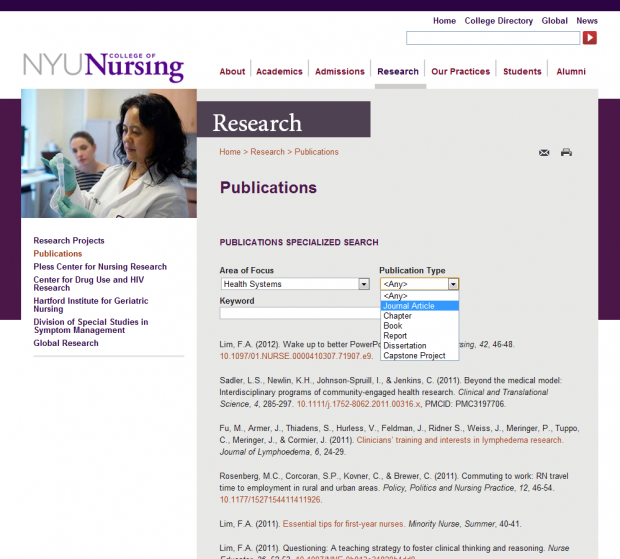This screenshot has height=559, width=620.
Task: Click the Research breadcrumb link
Action: point(267,152)
